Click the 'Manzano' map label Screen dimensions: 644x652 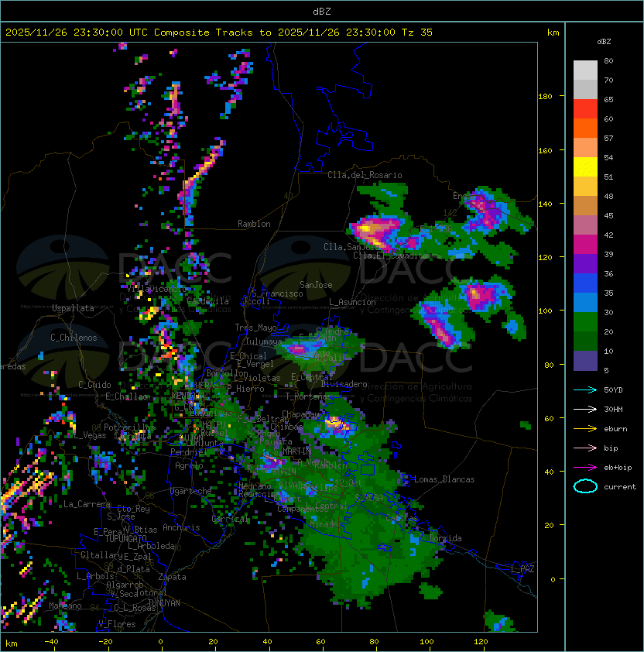tap(65, 606)
